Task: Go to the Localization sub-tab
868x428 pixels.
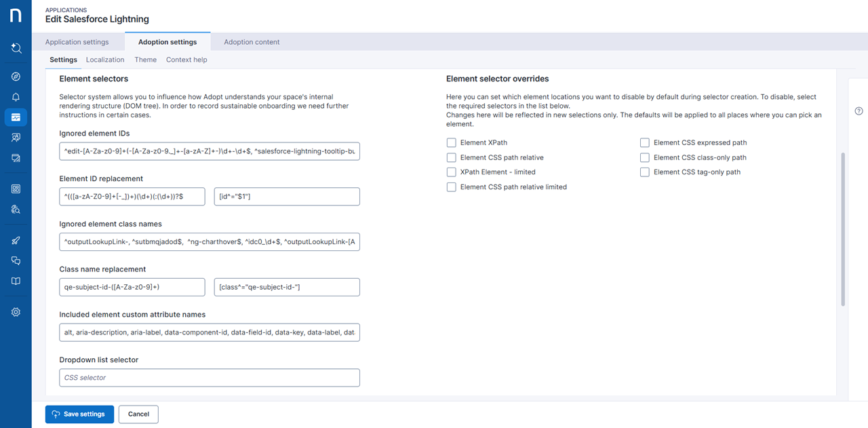Action: [105, 60]
